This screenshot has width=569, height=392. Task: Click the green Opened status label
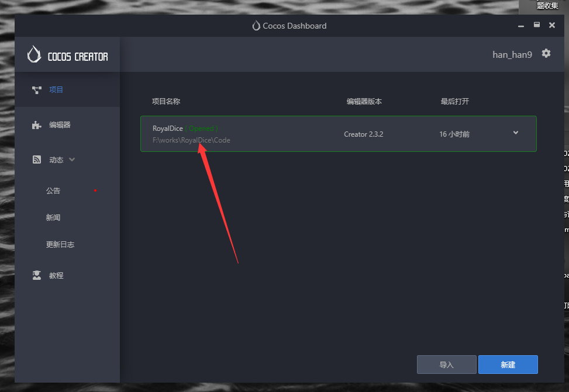[201, 129]
